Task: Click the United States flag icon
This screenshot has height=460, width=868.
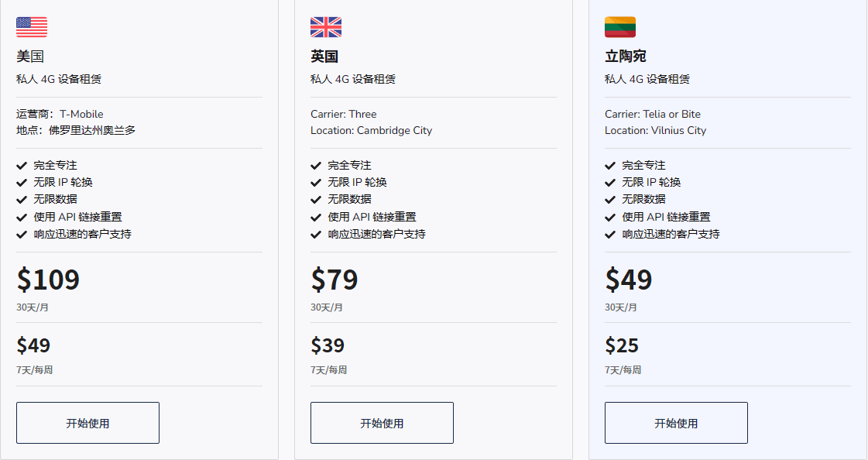Action: tap(32, 27)
